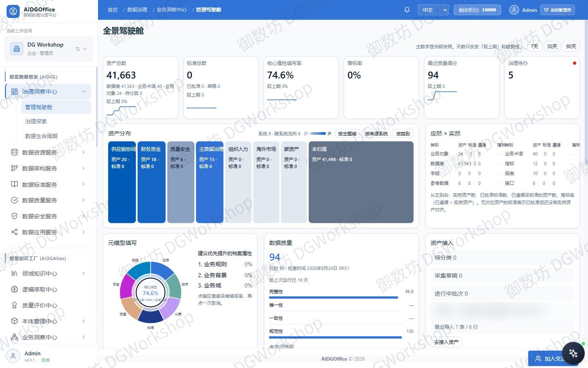Click the 数据质量服务 check-circle icon
The height and width of the screenshot is (368, 588).
[14, 200]
